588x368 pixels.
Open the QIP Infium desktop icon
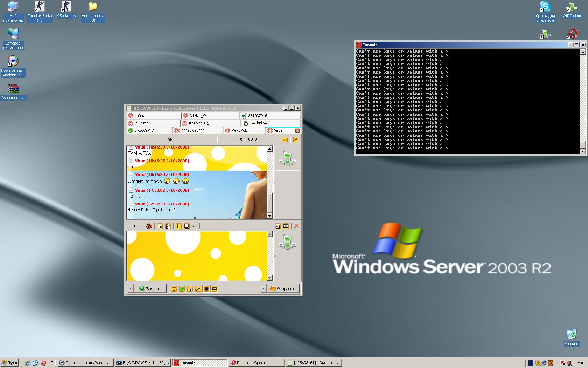tap(572, 10)
